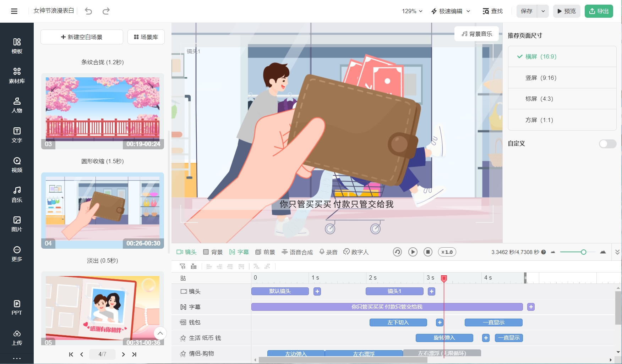Open the 场景库 scene library

146,37
